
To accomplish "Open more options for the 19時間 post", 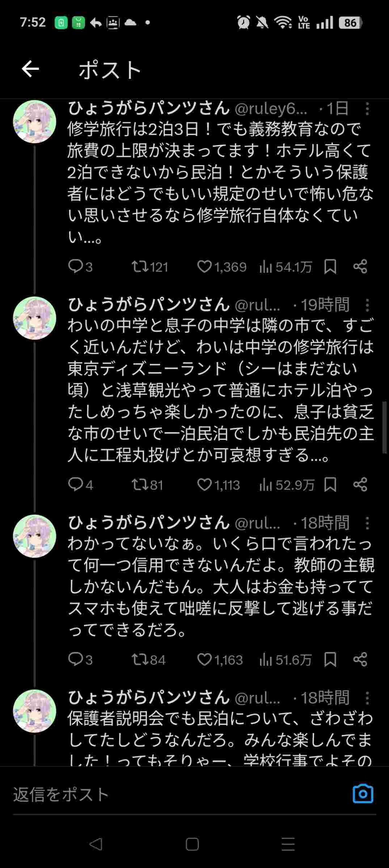I will (x=367, y=305).
